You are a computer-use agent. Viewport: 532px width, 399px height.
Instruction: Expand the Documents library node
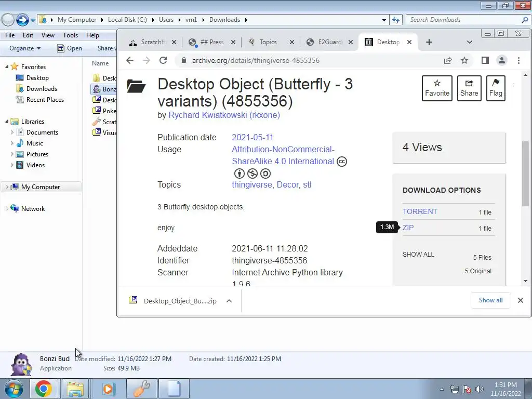coord(12,132)
